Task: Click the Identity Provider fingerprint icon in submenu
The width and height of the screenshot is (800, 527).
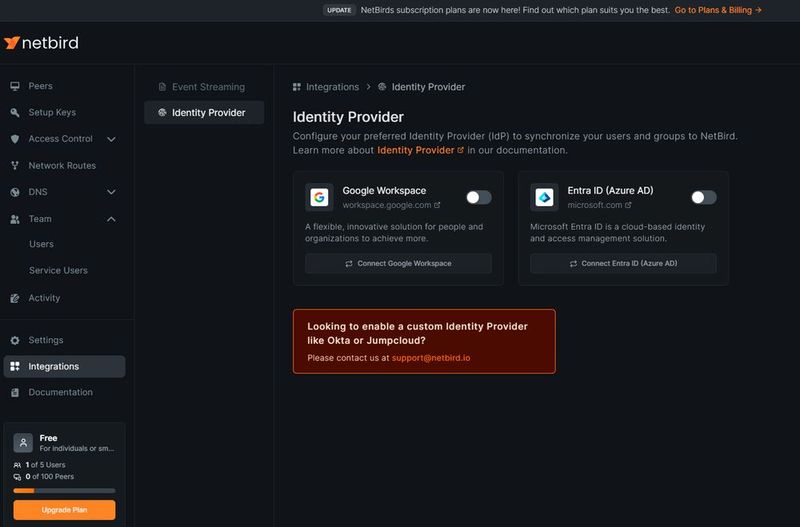Action: coord(162,113)
